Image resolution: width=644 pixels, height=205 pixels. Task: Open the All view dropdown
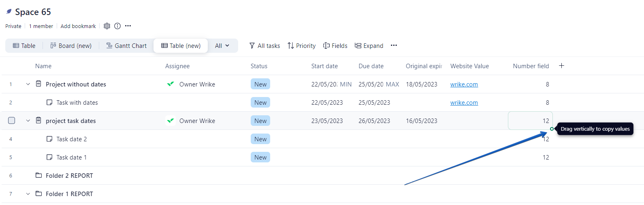click(222, 45)
